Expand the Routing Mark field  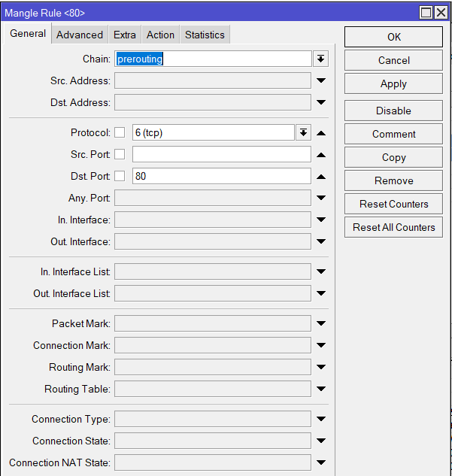tap(321, 368)
